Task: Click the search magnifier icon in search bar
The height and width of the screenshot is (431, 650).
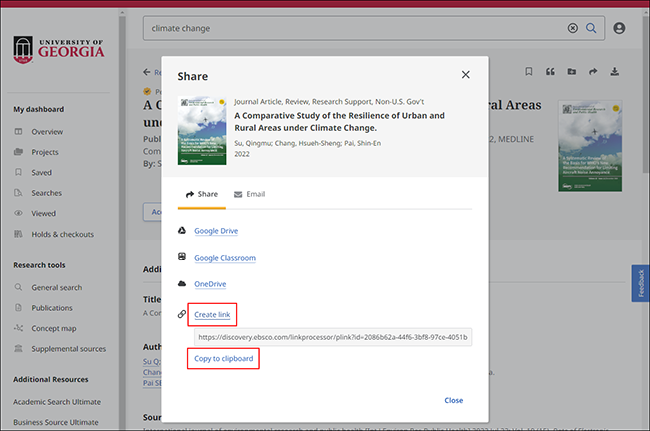Action: click(591, 28)
